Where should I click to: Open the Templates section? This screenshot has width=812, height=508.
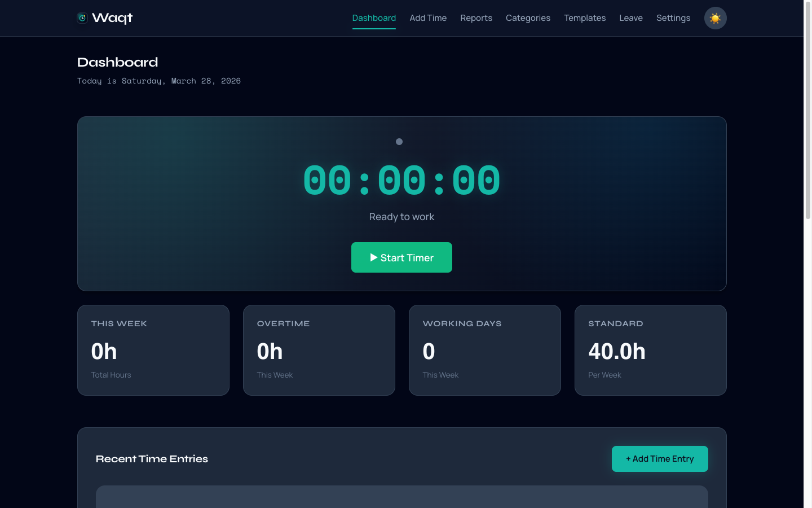click(585, 18)
